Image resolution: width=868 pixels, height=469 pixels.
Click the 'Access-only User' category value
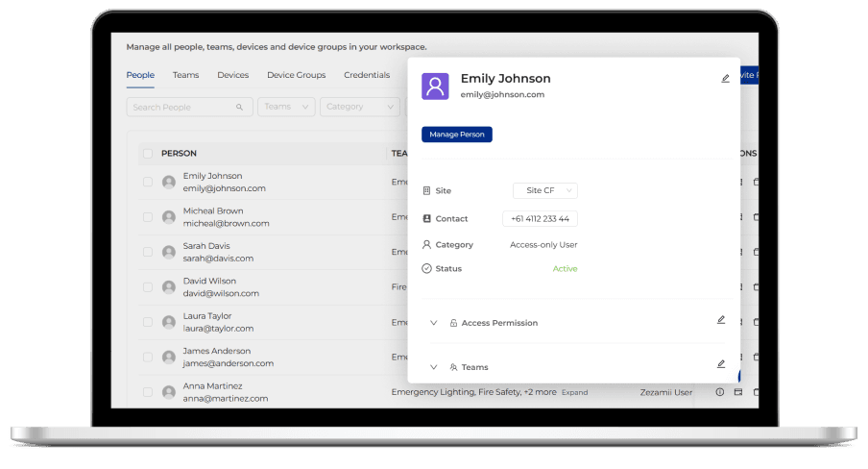[543, 244]
